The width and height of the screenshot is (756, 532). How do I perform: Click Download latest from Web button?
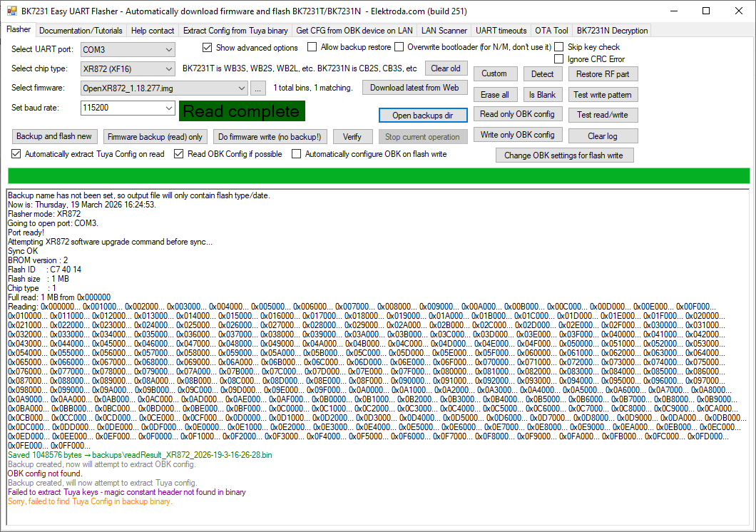(414, 88)
